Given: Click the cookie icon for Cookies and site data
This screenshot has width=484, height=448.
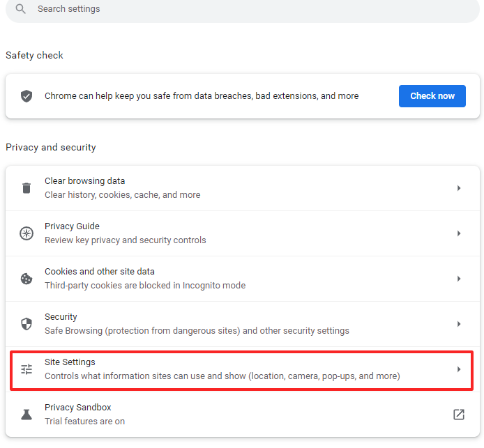Looking at the screenshot, I should [x=27, y=279].
